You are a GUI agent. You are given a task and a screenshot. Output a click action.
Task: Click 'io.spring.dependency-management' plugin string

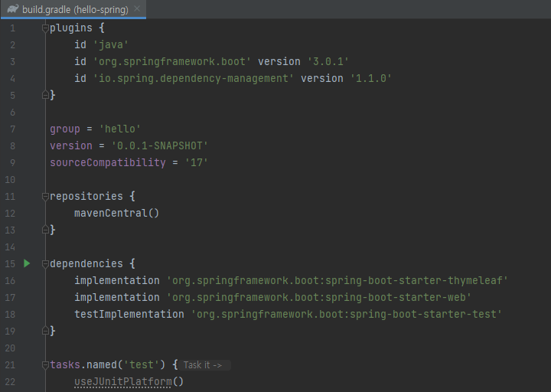pyautogui.click(x=193, y=78)
